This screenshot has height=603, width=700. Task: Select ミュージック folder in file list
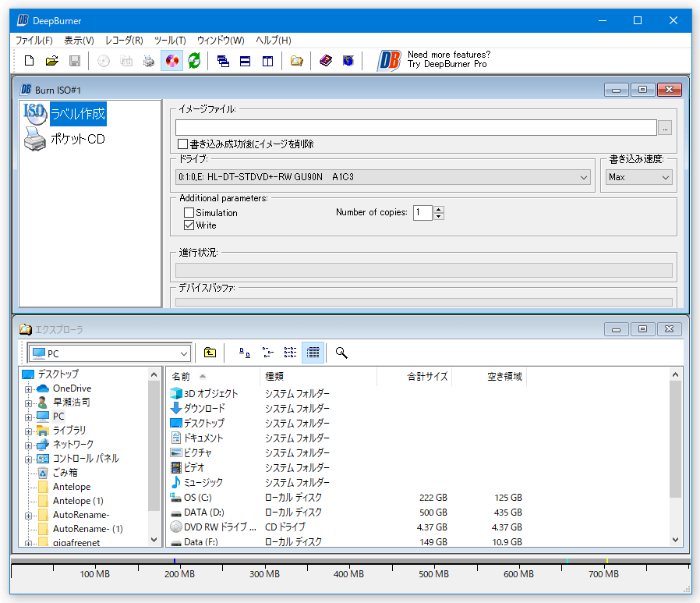point(203,482)
